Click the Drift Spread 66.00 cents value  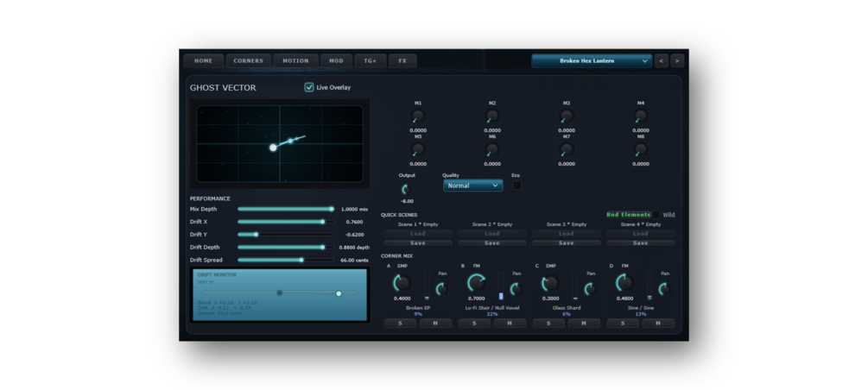(354, 260)
